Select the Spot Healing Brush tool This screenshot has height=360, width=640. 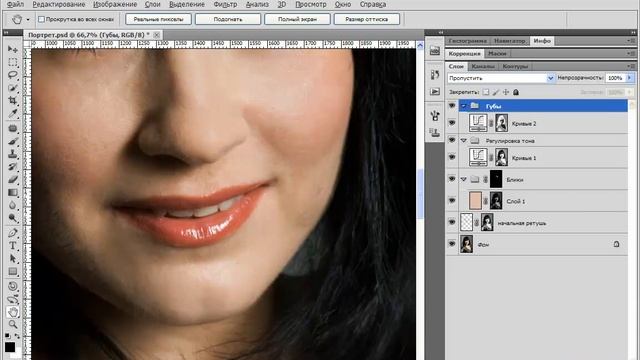(x=13, y=129)
